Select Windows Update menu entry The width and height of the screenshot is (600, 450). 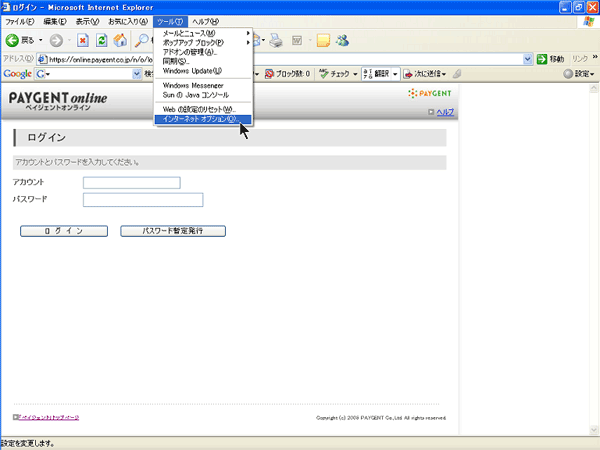click(203, 71)
